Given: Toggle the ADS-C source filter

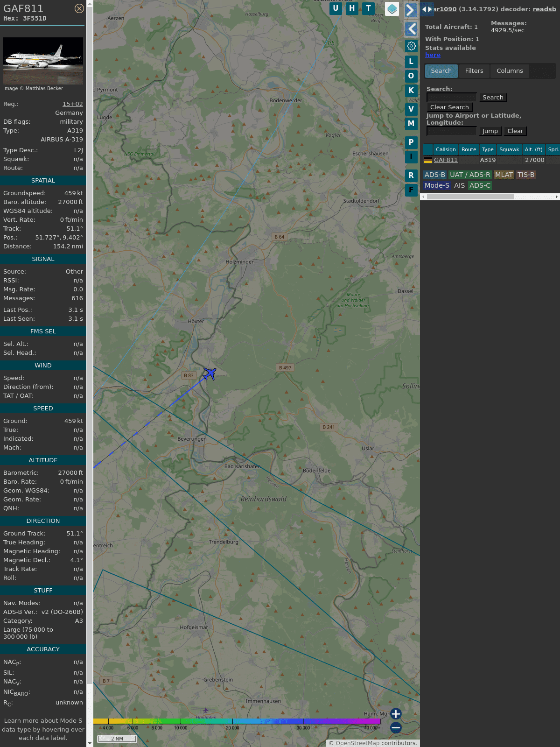Looking at the screenshot, I should (x=480, y=185).
